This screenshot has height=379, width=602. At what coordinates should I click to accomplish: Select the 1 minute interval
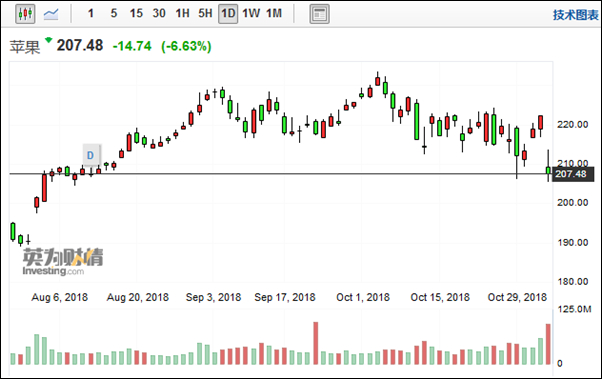pos(91,13)
